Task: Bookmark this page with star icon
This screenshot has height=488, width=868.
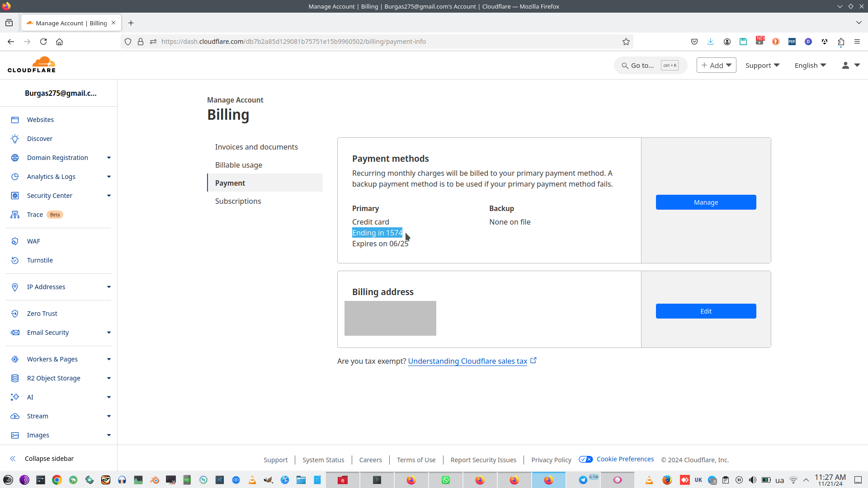Action: pos(626,42)
